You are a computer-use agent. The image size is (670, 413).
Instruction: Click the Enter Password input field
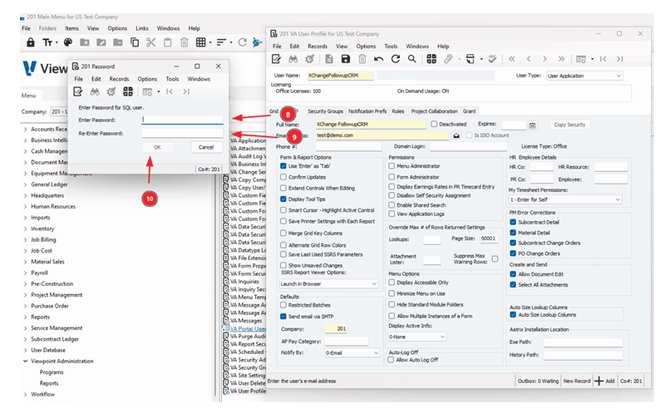pyautogui.click(x=182, y=120)
